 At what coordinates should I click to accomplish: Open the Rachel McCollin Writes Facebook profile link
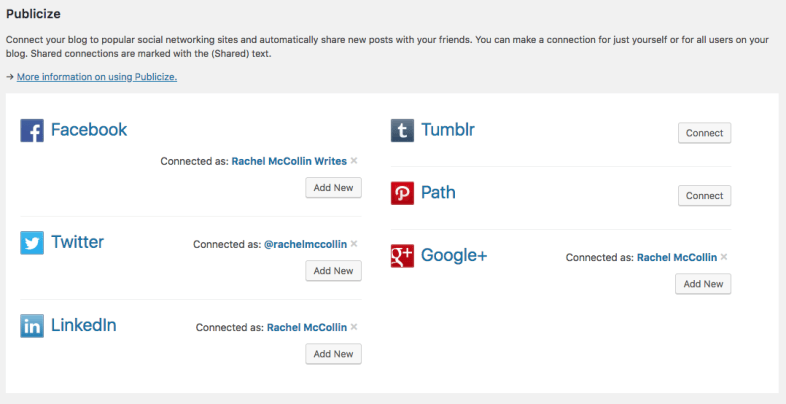[x=289, y=161]
